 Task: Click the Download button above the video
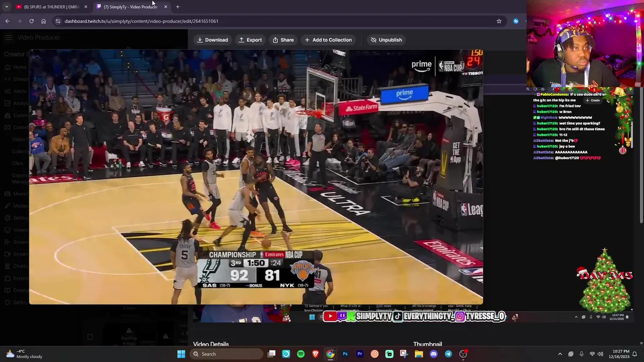tap(212, 40)
